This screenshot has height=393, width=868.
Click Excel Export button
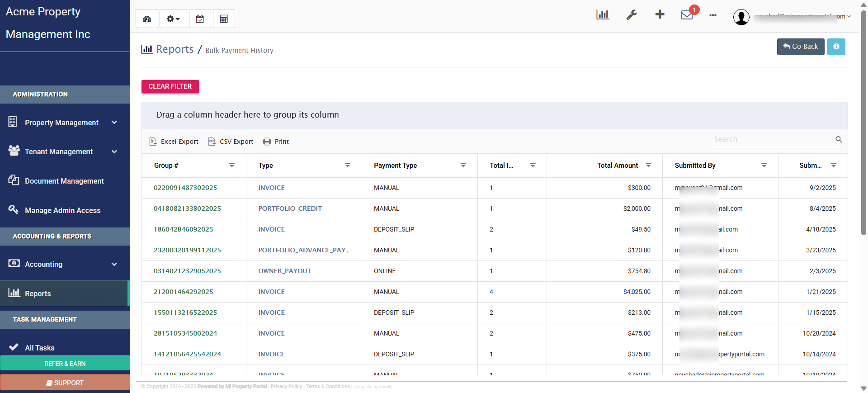pos(174,142)
